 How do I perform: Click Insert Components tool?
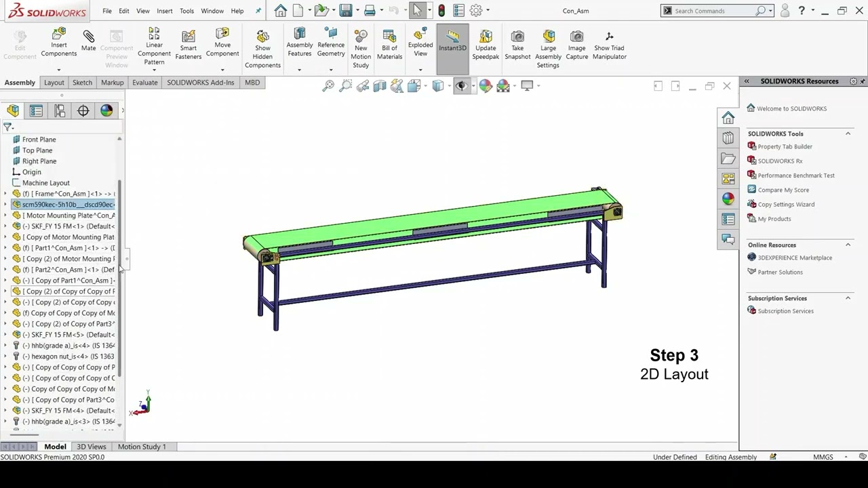click(59, 43)
